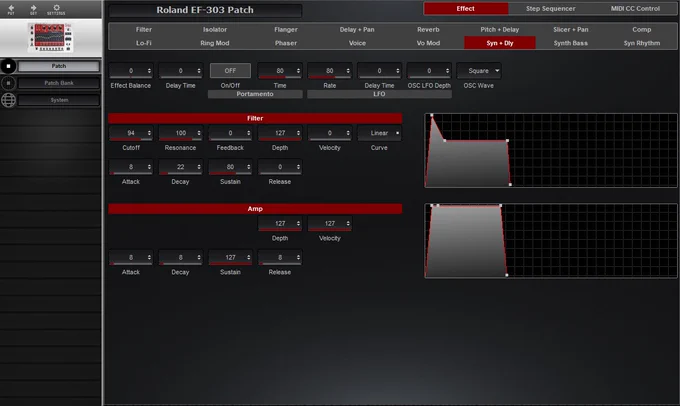Click Filter Resonance stepper arrows
The image size is (680, 406).
(x=199, y=133)
